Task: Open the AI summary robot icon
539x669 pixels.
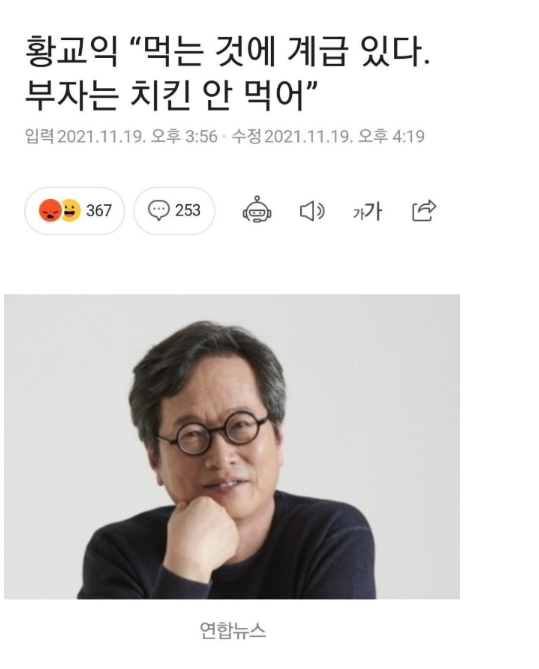Action: 257,209
